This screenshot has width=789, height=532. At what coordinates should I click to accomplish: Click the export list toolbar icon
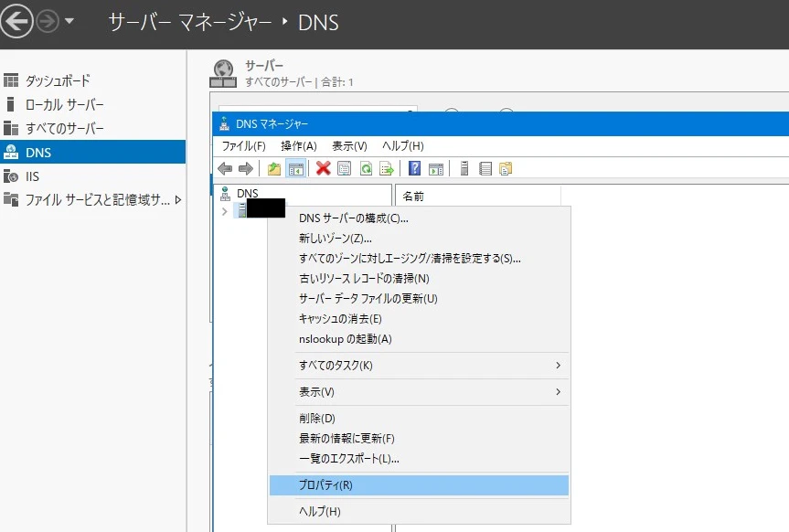(387, 168)
